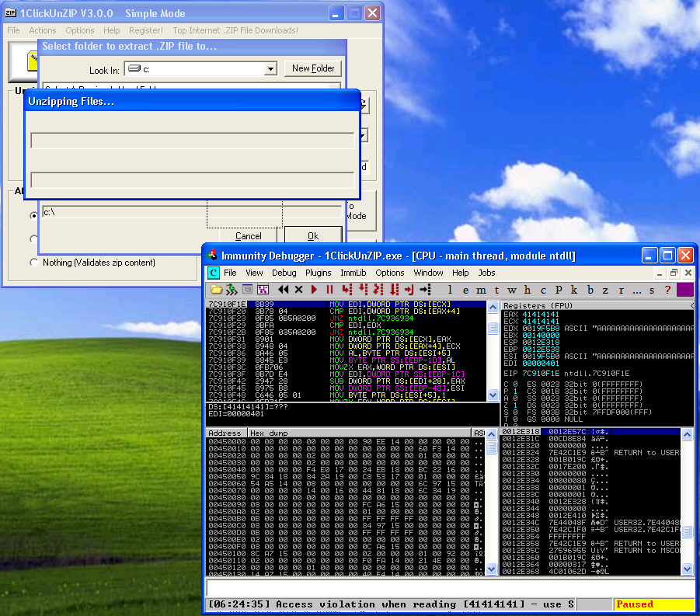Screen dimensions: 700x616
Task: Open the Jobs menu
Action: (x=486, y=273)
